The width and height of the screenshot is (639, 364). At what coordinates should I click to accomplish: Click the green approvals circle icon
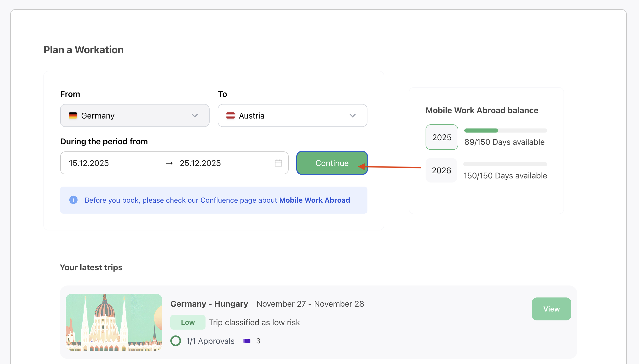tap(176, 341)
